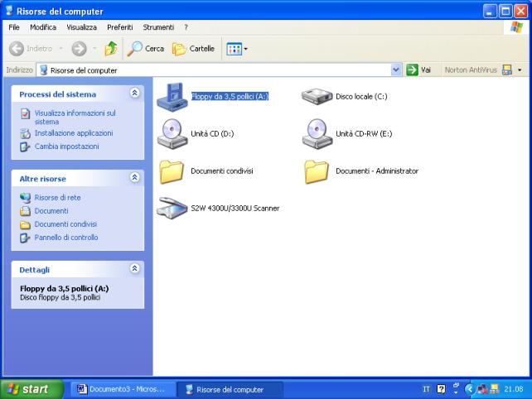532x399 pixels.
Task: Open Visualizza informazioni sul sistema link
Action: click(75, 118)
